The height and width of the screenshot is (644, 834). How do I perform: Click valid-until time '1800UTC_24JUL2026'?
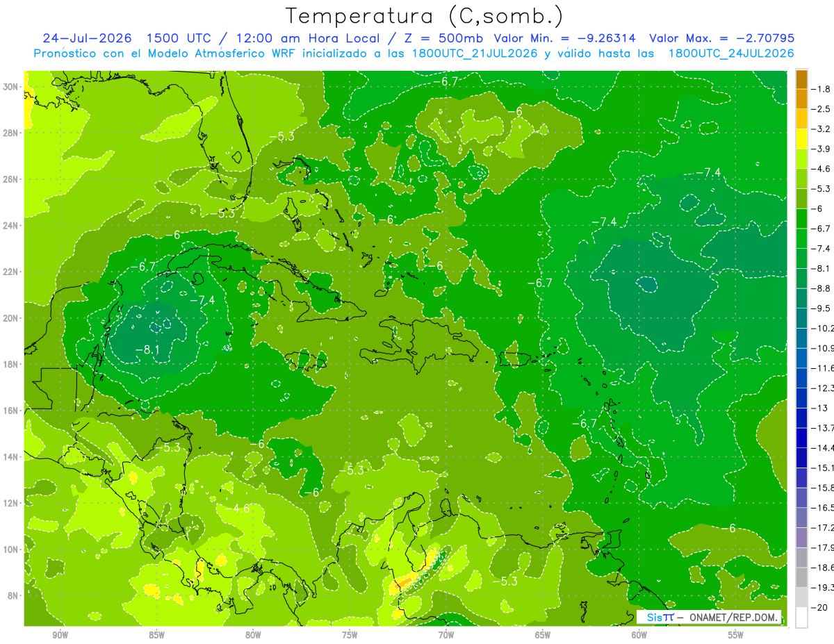pyautogui.click(x=730, y=53)
